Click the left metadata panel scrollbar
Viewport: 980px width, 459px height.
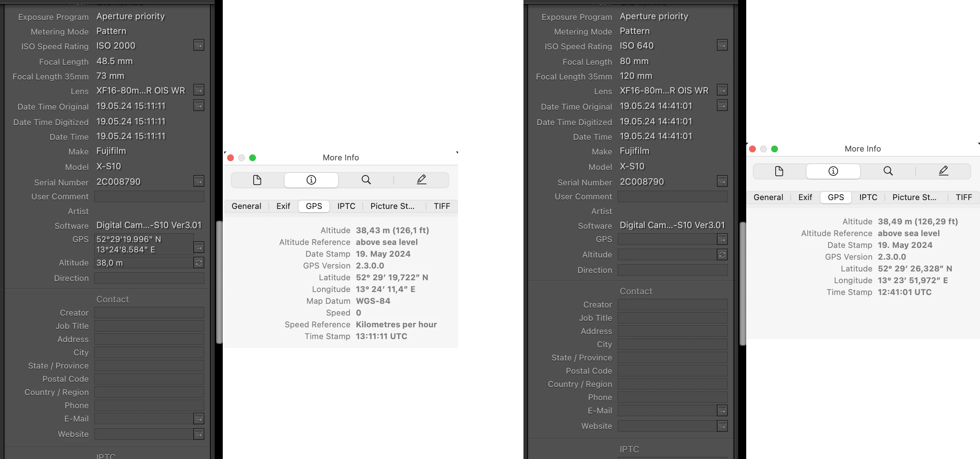click(219, 282)
